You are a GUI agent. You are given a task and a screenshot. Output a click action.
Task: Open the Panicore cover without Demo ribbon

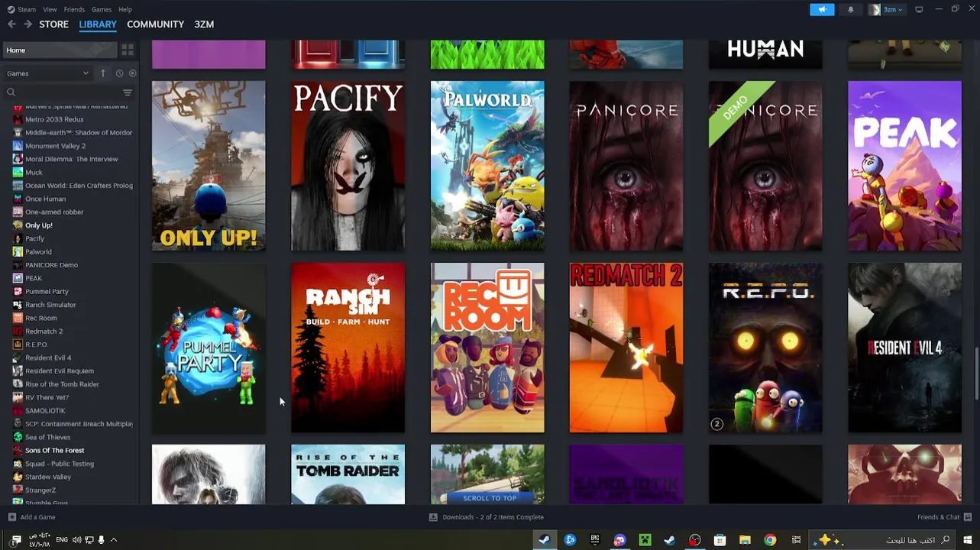(x=626, y=166)
